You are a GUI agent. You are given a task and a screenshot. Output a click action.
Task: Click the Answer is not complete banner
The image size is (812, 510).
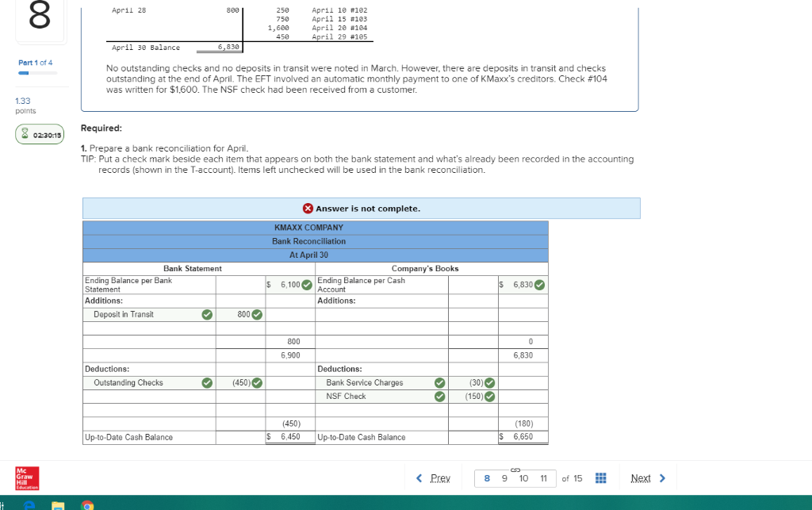point(362,208)
